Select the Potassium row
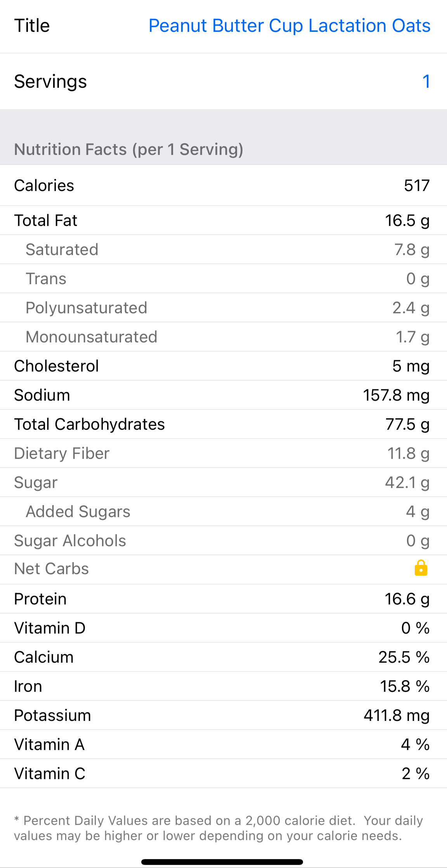 (223, 715)
